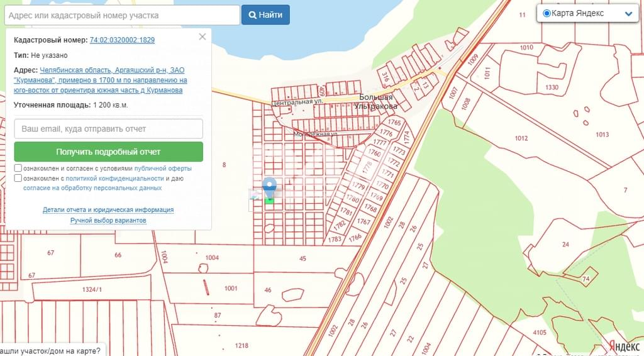Image resolution: width=644 pixels, height=356 pixels.
Task: Expand Детали отчета и юридическая информация
Action: tap(108, 210)
